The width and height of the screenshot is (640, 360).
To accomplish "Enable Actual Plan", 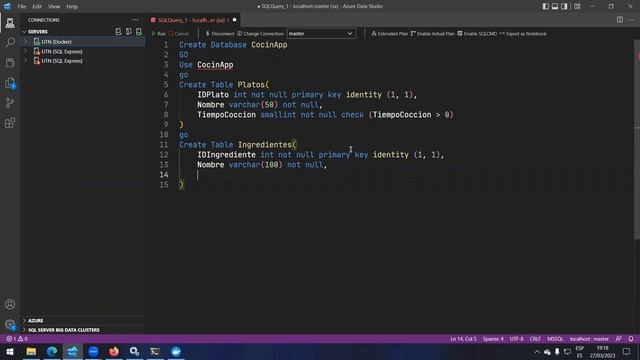I will 433,34.
